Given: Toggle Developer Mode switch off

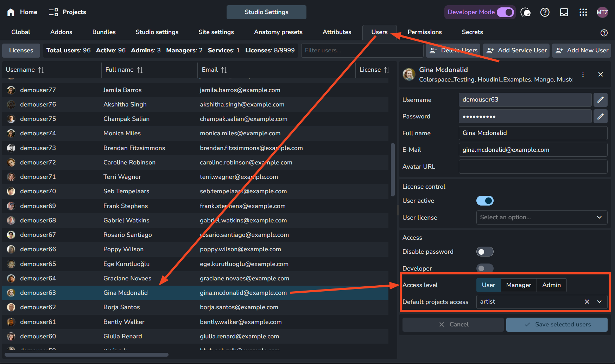Looking at the screenshot, I should [505, 12].
